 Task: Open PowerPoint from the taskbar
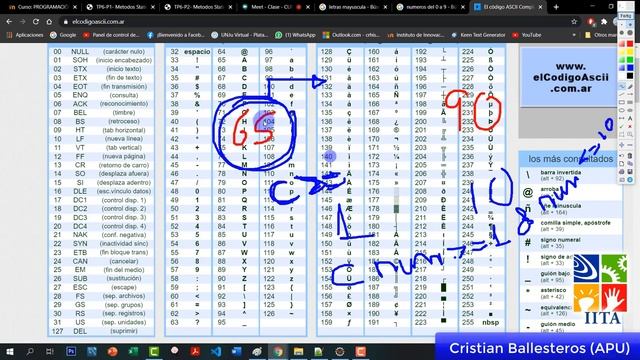tap(113, 351)
